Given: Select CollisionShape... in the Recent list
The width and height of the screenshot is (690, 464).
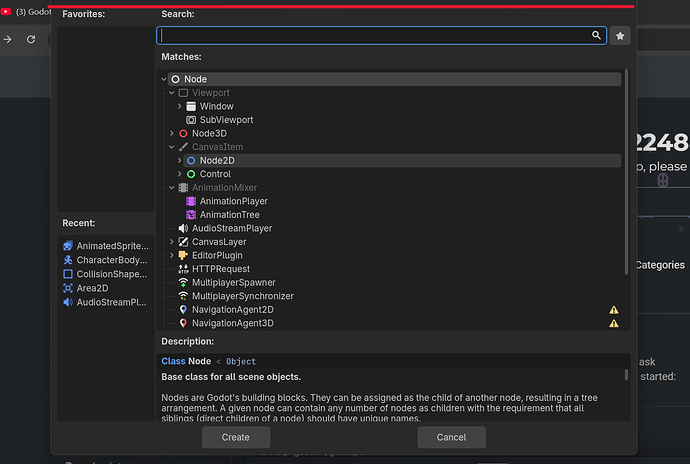Looking at the screenshot, I should pyautogui.click(x=106, y=274).
